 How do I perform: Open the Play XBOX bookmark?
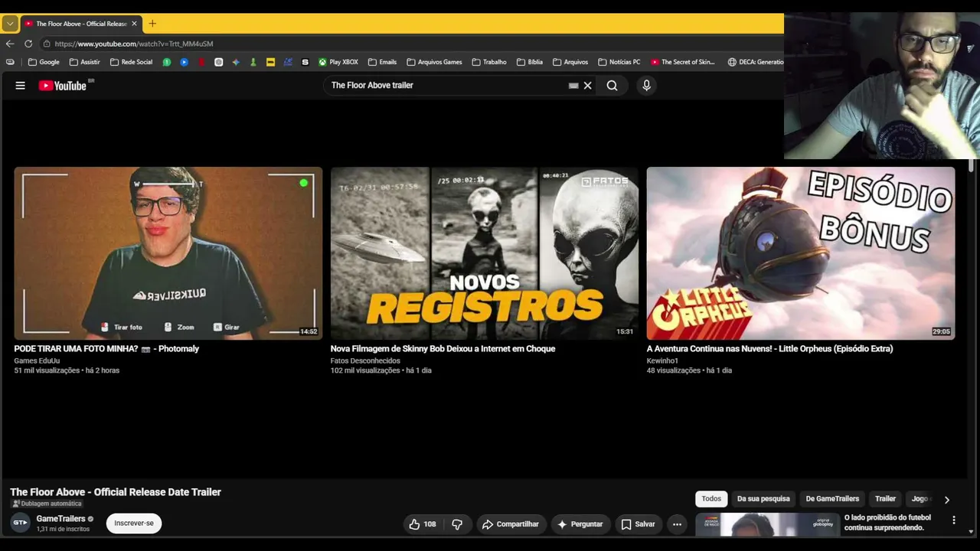click(338, 62)
